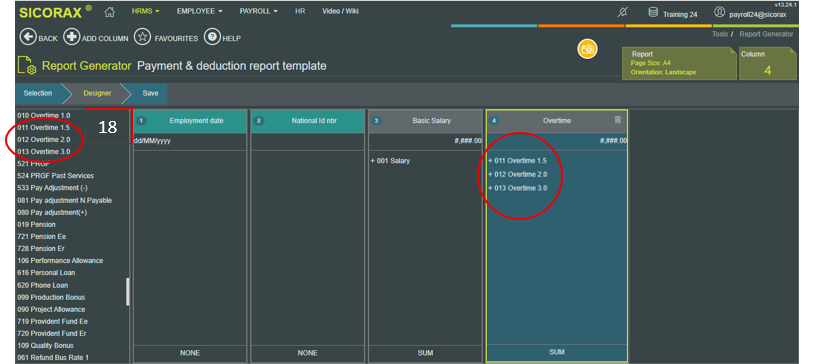Viewport: 819px width, 364px height.
Task: Open the HRMS dropdown menu
Action: click(146, 11)
